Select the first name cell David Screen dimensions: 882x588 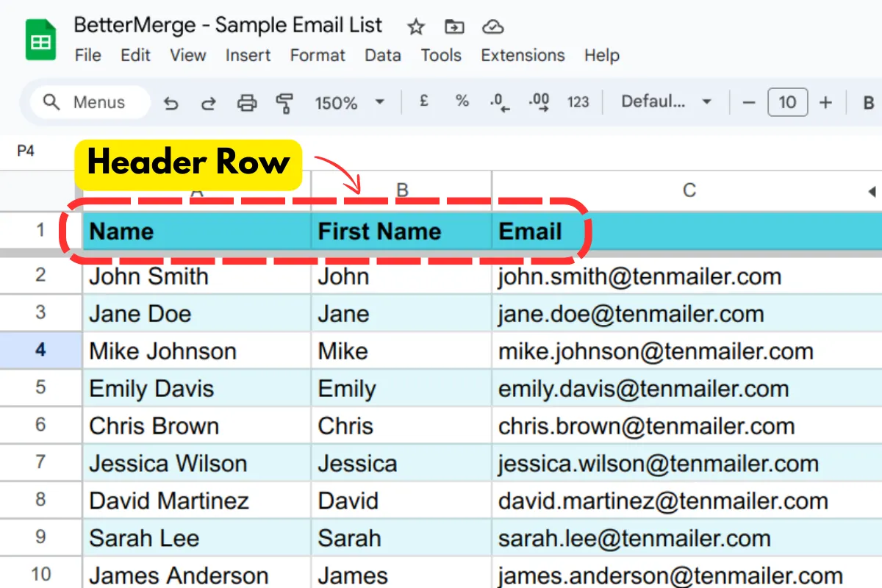coord(401,501)
